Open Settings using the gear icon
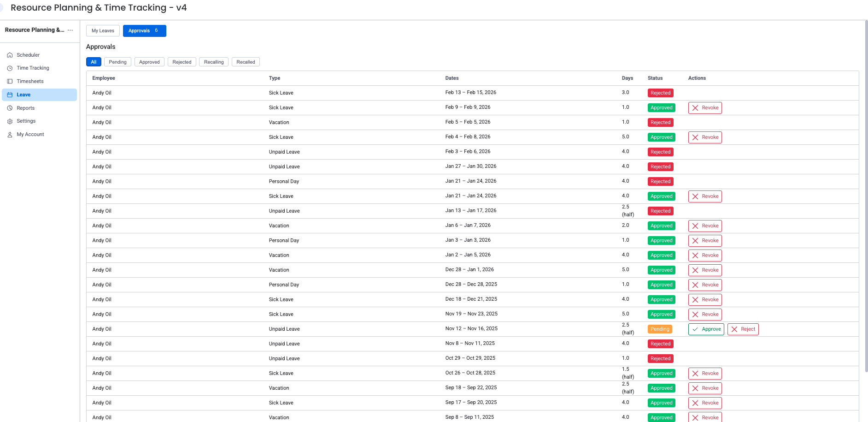 [x=10, y=121]
